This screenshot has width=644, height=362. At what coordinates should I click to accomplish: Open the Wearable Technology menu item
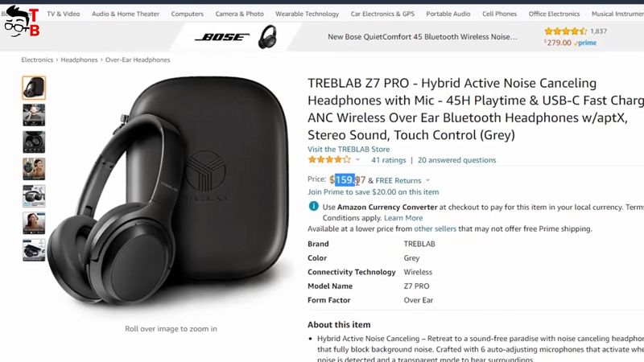coord(308,14)
